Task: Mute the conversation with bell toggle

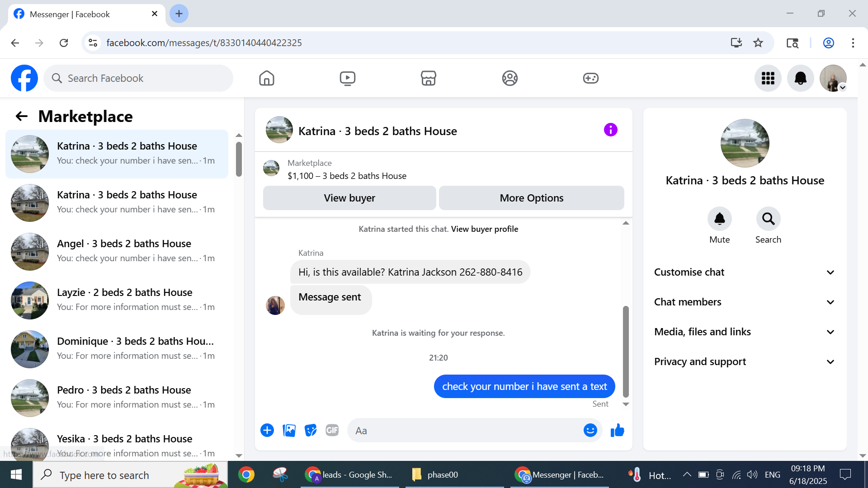Action: click(x=720, y=219)
